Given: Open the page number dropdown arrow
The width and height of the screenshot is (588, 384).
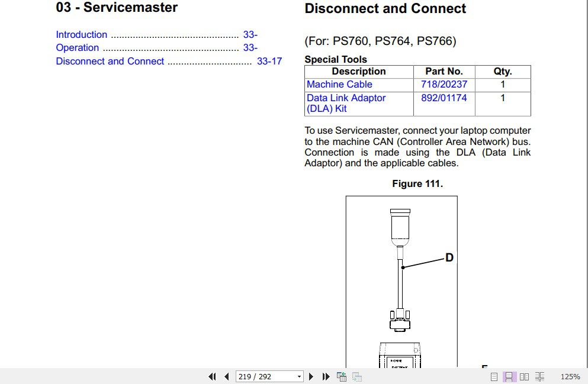Looking at the screenshot, I should tap(299, 377).
